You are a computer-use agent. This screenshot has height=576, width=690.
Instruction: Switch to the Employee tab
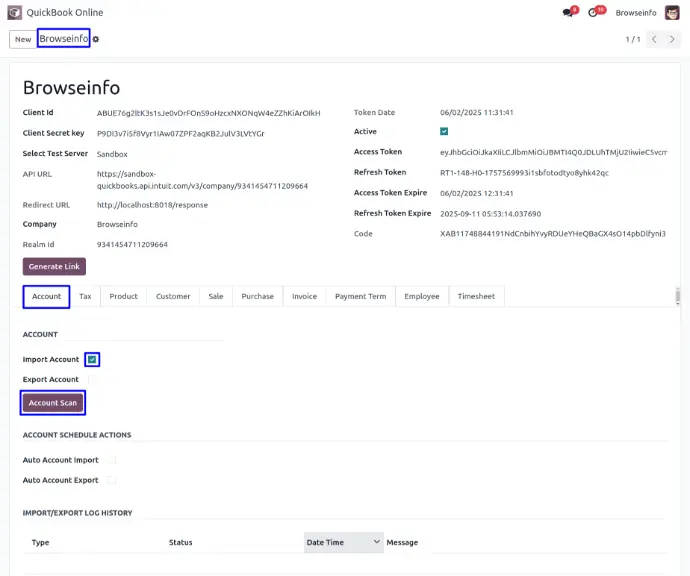click(422, 297)
